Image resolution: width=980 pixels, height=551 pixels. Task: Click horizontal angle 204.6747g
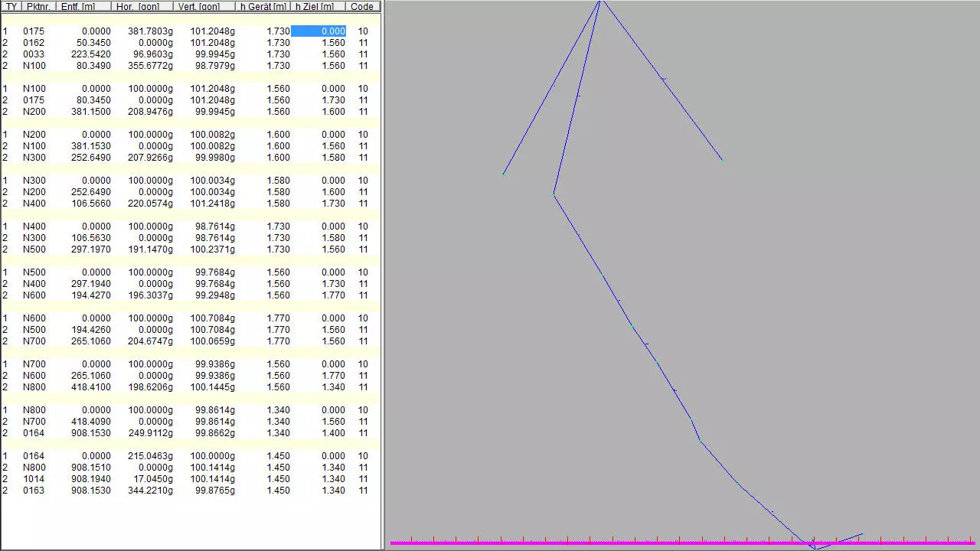150,341
